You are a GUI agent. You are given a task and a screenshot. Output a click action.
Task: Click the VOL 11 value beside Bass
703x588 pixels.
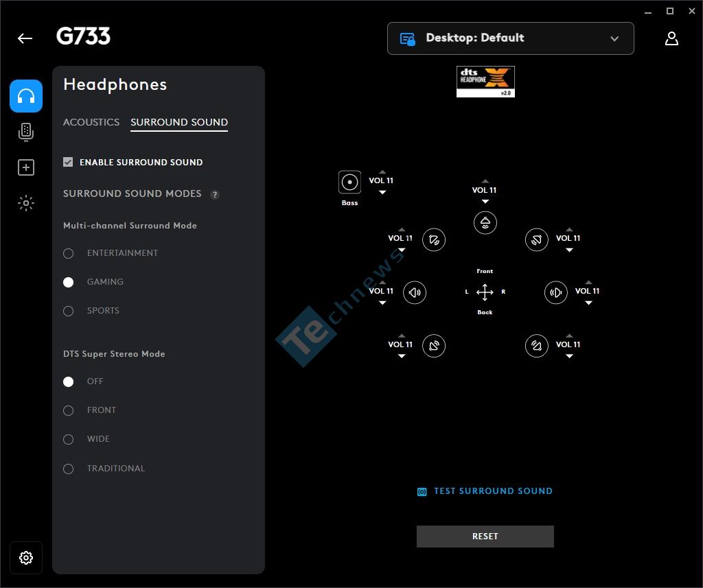coord(380,180)
